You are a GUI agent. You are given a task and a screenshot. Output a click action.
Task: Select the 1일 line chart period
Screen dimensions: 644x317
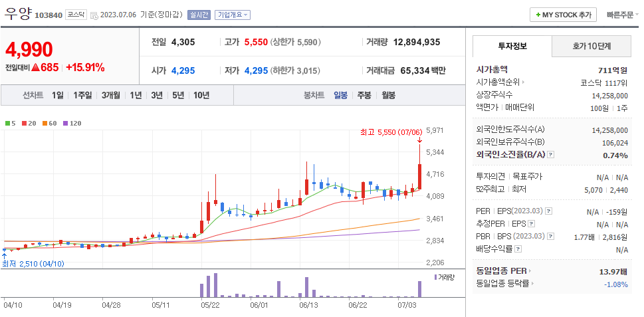[x=58, y=95]
